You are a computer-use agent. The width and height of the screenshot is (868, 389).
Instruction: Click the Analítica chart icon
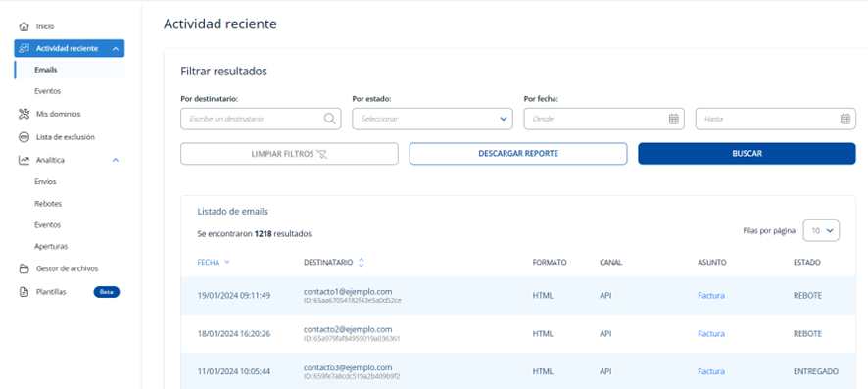[24, 160]
